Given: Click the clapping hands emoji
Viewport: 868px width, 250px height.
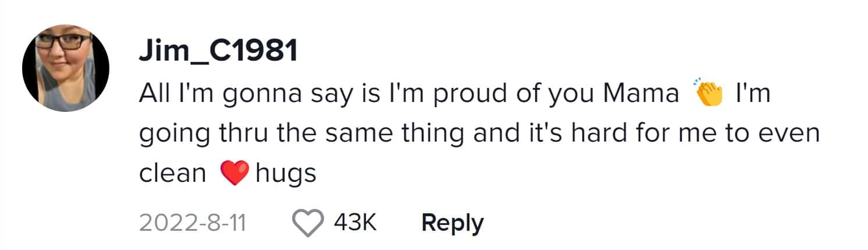Looking at the screenshot, I should point(708,94).
